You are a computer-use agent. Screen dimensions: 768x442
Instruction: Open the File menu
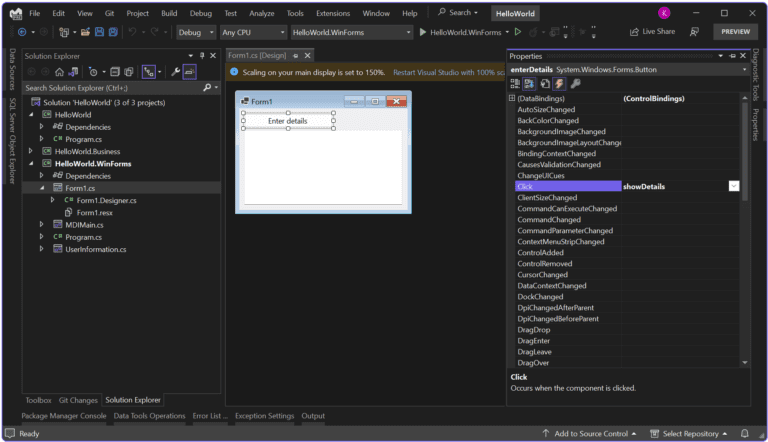click(x=34, y=13)
